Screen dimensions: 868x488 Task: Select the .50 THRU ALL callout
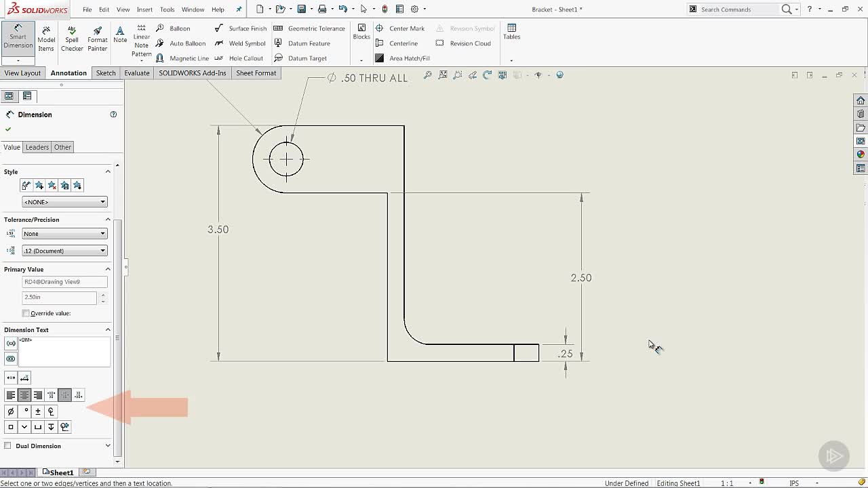pyautogui.click(x=368, y=78)
